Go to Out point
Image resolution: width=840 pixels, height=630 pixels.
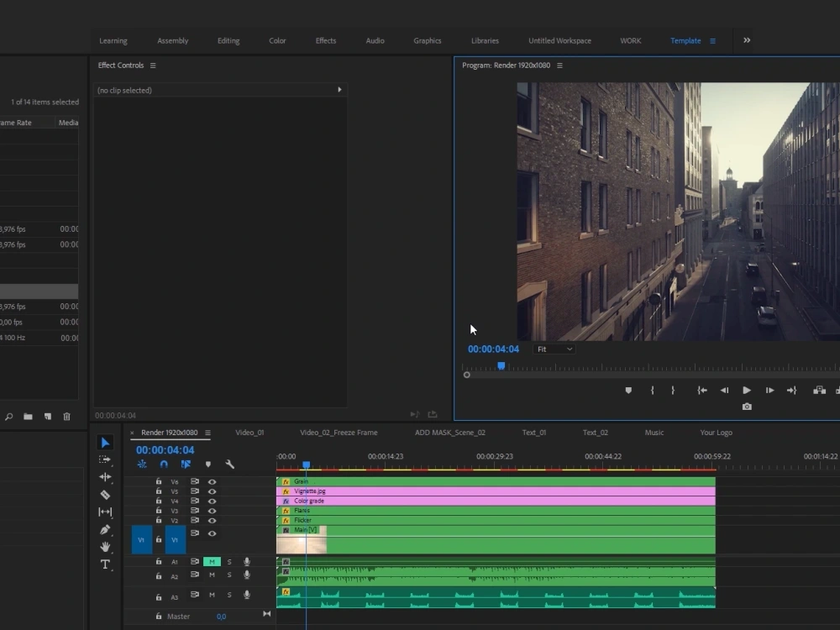(x=792, y=391)
